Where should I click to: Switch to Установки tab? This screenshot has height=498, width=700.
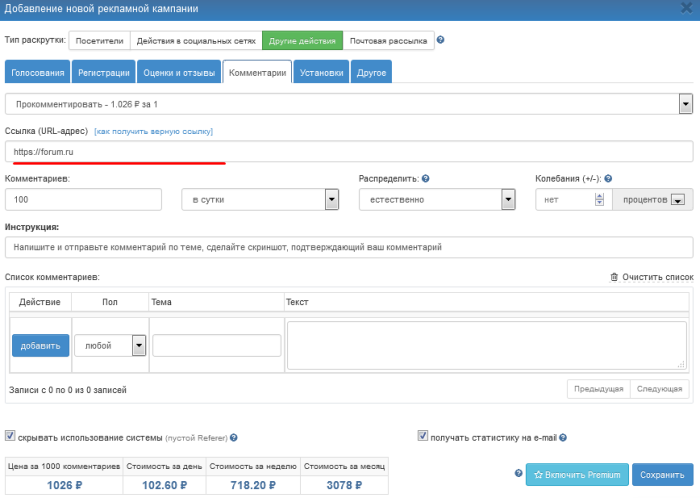[x=322, y=72]
